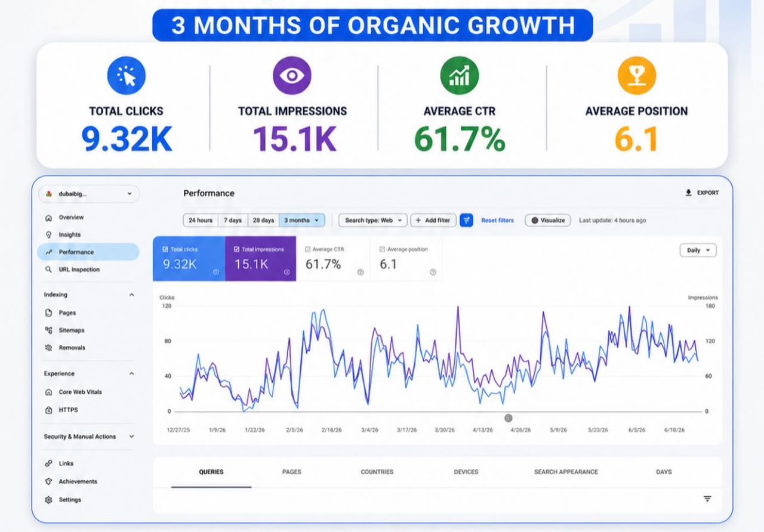The width and height of the screenshot is (764, 532).
Task: Switch to the Countries tab
Action: coord(377,472)
